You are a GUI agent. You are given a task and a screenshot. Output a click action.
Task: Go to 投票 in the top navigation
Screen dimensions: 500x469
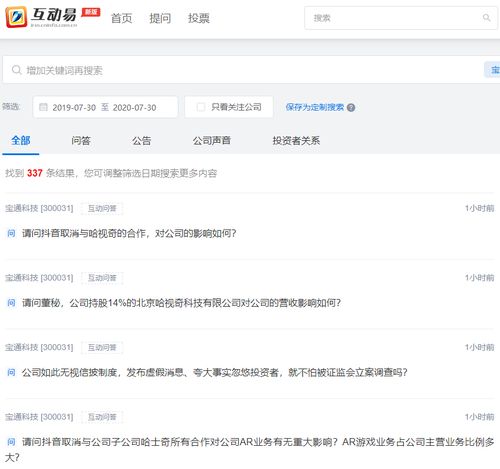point(199,18)
